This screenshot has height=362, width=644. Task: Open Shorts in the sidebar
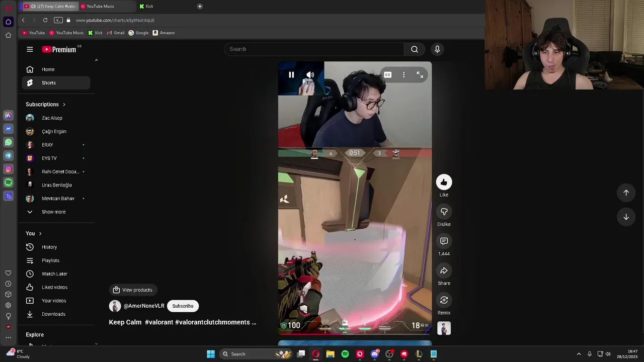coord(56,83)
